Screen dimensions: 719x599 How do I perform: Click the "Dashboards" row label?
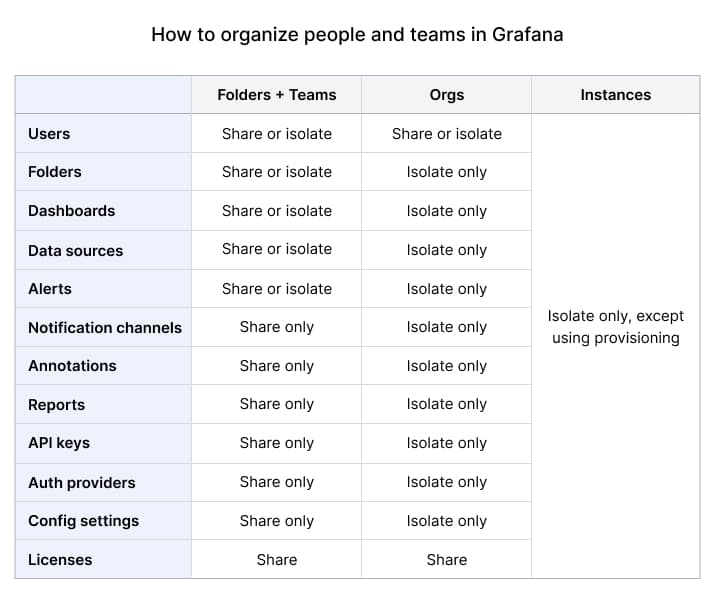71,211
